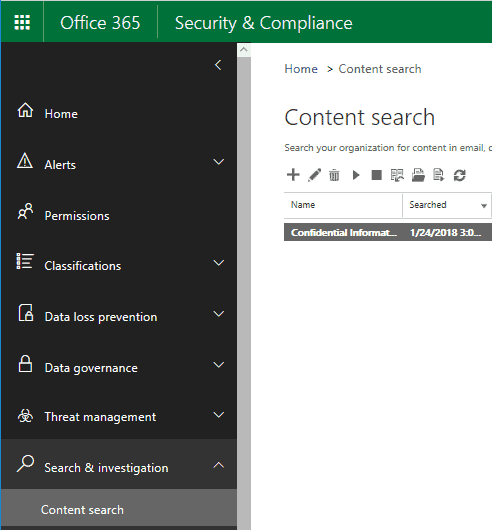Click the Office 365 header link
This screenshot has height=530, width=492.
point(100,23)
